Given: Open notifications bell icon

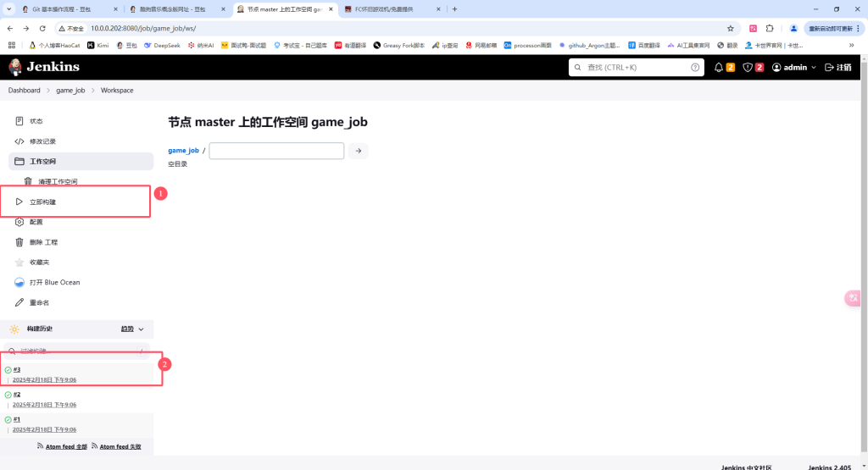Looking at the screenshot, I should [719, 67].
